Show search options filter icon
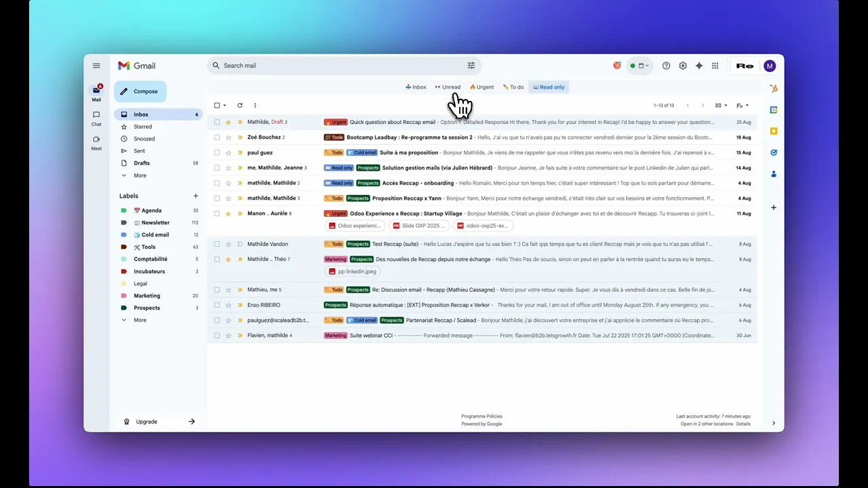Image resolution: width=868 pixels, height=488 pixels. click(x=471, y=66)
